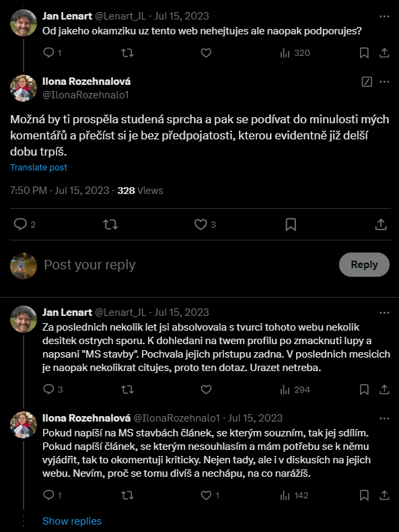The width and height of the screenshot is (399, 532).
Task: View analytics showing 320 views
Action: tap(295, 53)
